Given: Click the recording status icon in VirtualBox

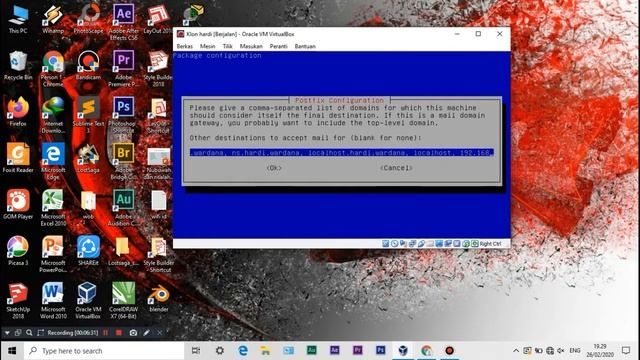Looking at the screenshot, I should tap(448, 244).
